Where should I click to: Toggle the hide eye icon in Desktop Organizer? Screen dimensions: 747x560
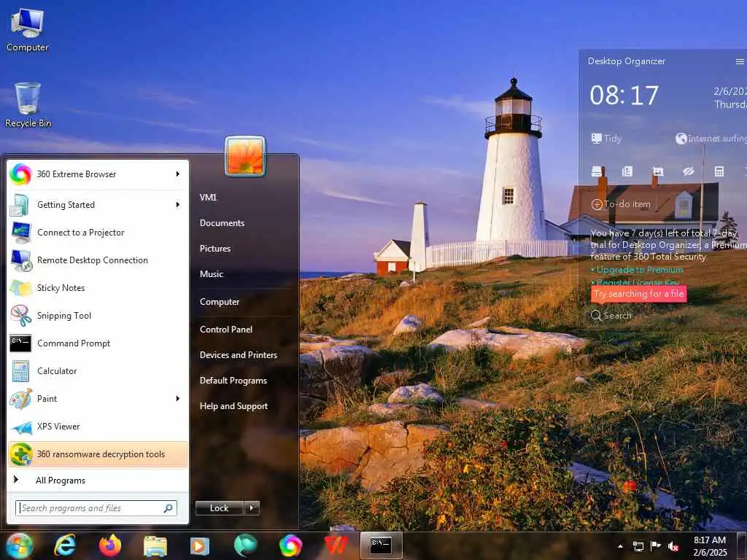coord(689,171)
